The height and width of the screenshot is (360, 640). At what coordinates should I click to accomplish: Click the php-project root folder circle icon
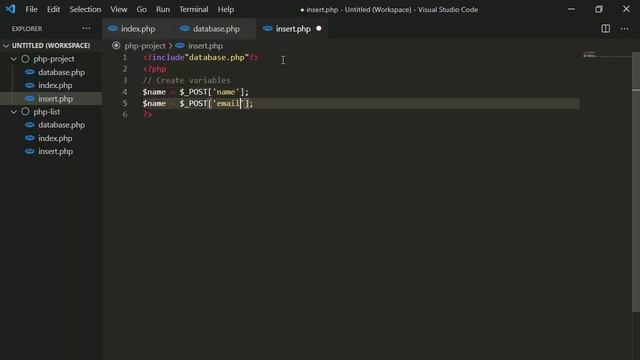click(25, 59)
